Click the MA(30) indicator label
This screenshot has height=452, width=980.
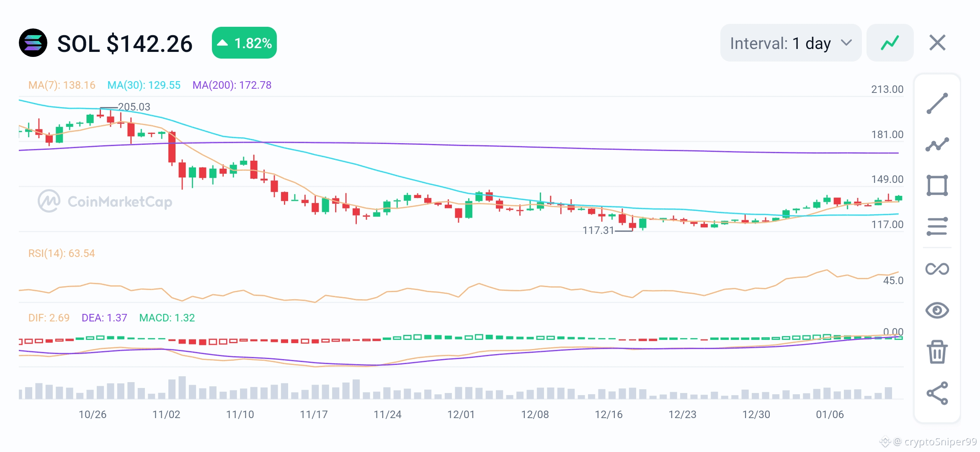(x=144, y=85)
